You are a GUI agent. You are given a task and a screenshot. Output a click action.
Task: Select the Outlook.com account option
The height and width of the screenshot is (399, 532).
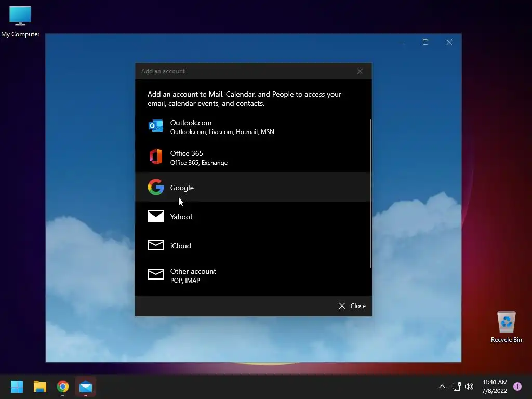pos(252,127)
